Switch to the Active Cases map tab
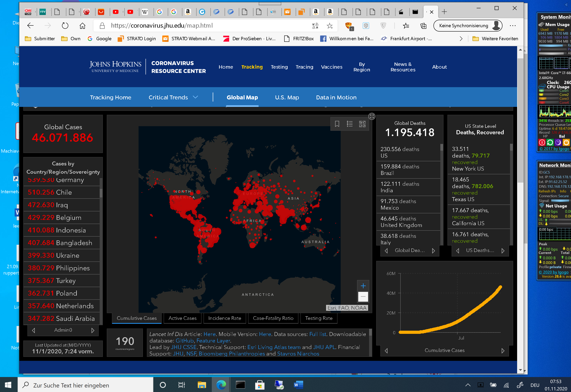Screen dimensions: 571x392 pos(182,318)
